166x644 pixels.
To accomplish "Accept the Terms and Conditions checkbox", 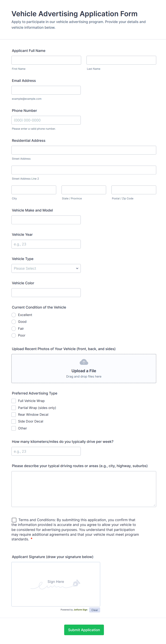I will (x=14, y=520).
